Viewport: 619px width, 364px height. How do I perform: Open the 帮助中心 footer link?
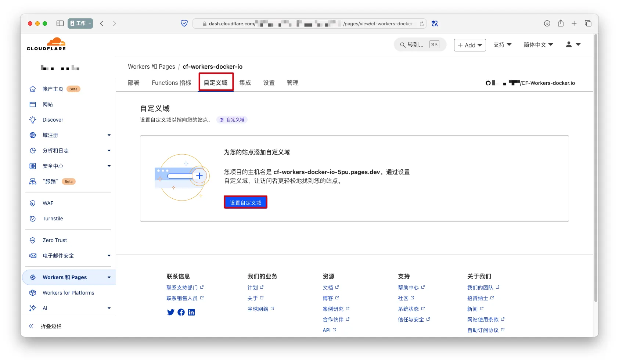[x=411, y=288]
